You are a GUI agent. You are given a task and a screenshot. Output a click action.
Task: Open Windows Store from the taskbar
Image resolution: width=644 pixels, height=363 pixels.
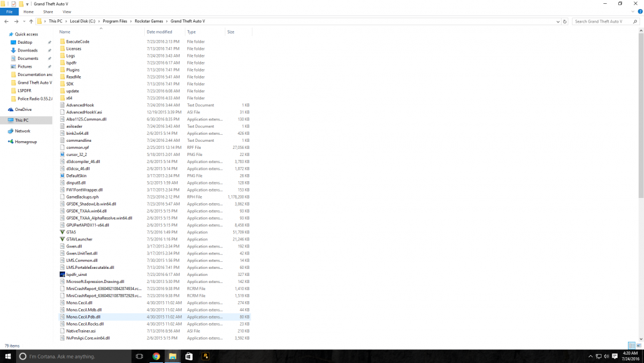click(x=189, y=356)
